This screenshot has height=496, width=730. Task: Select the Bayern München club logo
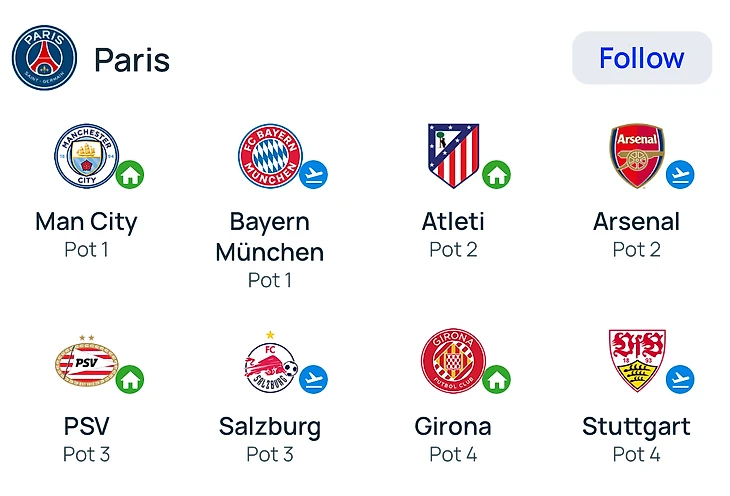269,157
